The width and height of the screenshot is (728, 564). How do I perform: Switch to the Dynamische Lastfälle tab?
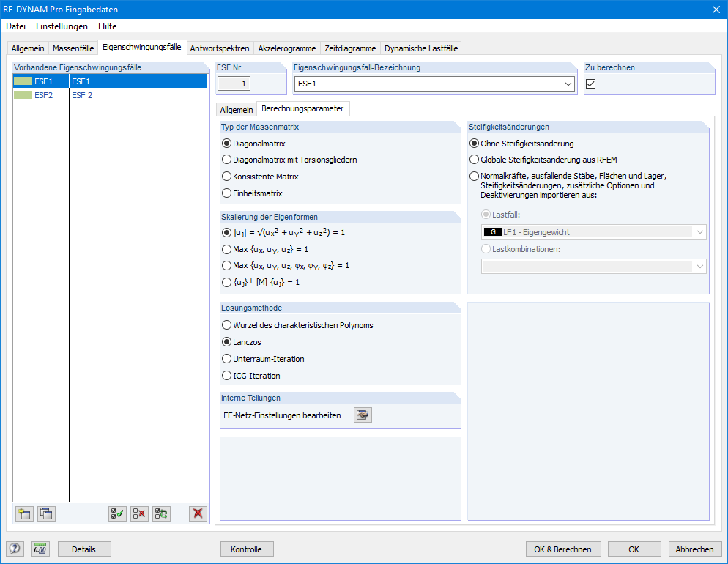tap(421, 48)
